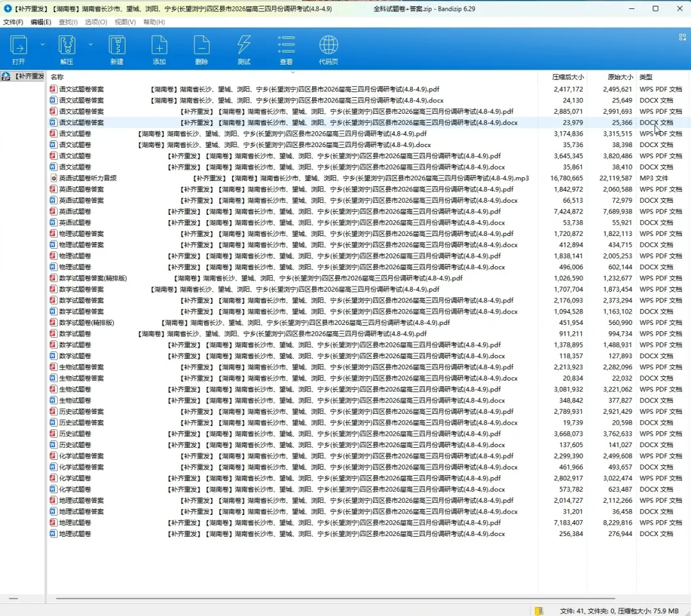This screenshot has width=691, height=616.
Task: Click compressed size value 19,739
Action: click(573, 423)
